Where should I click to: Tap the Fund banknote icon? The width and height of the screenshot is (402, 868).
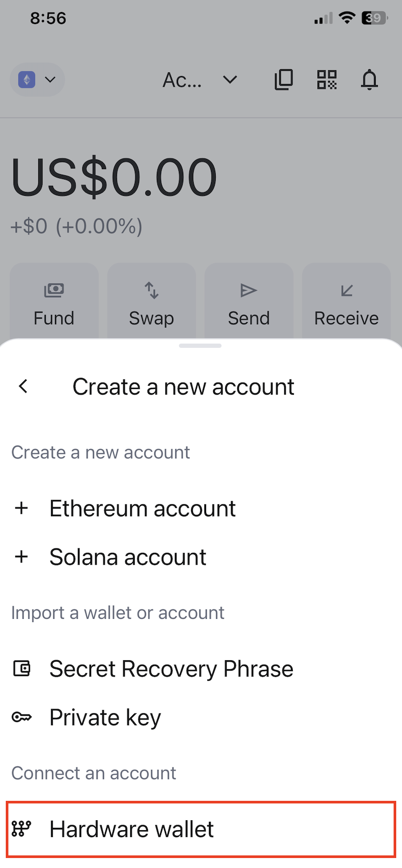point(54,290)
